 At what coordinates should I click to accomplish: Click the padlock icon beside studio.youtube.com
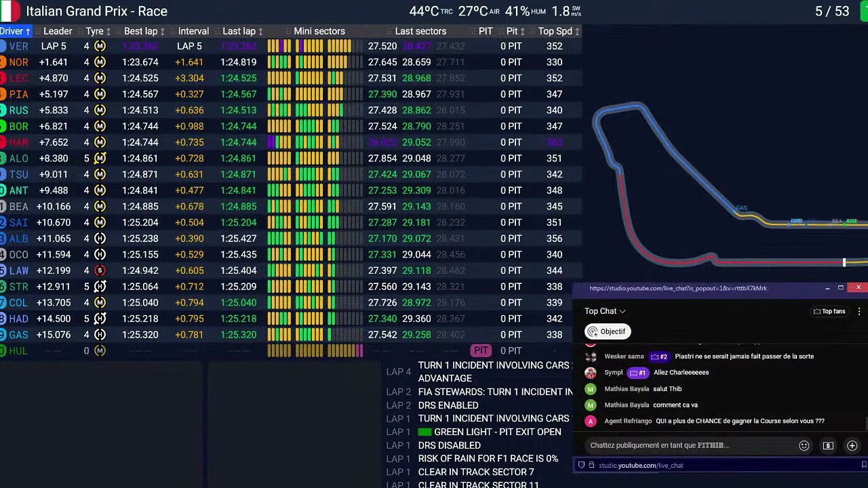coord(591,465)
